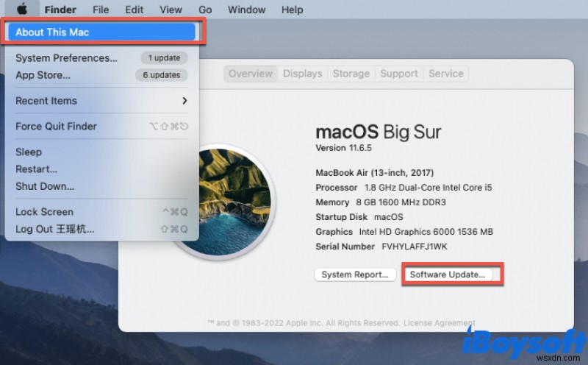Click the processor value 1.8 GHz Dual-Core
This screenshot has height=365, width=588.
[x=429, y=188]
